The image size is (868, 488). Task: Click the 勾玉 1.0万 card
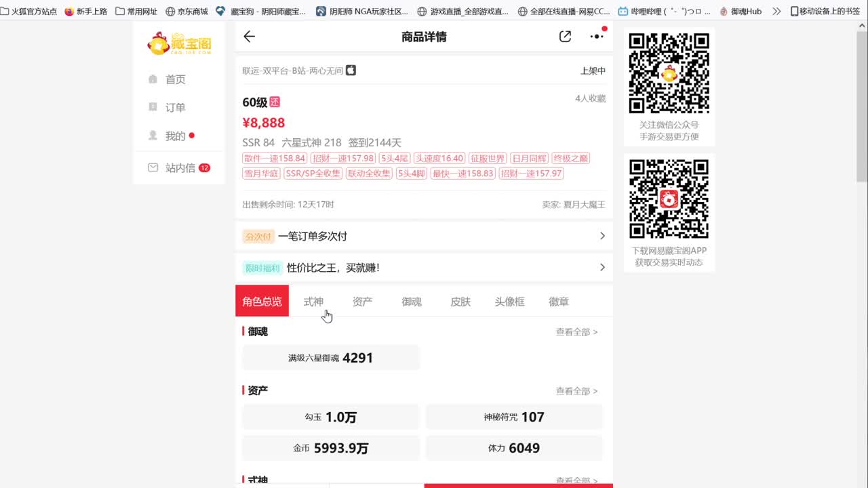331,417
